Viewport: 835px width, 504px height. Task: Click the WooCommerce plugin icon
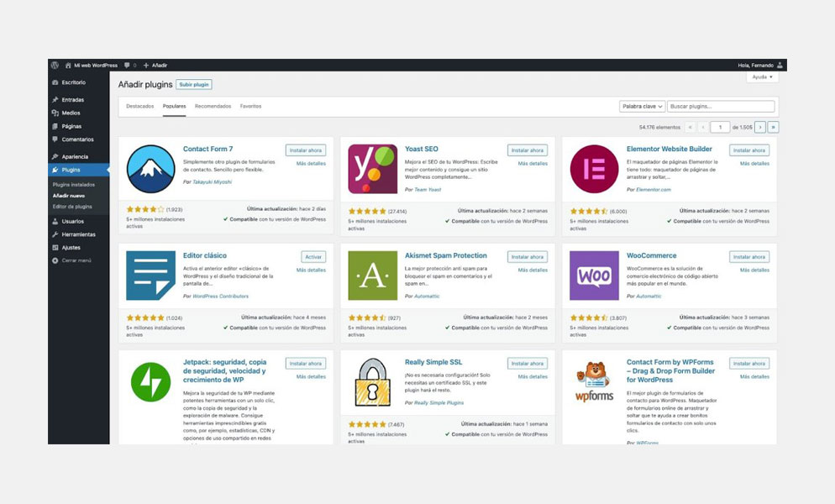(x=594, y=276)
